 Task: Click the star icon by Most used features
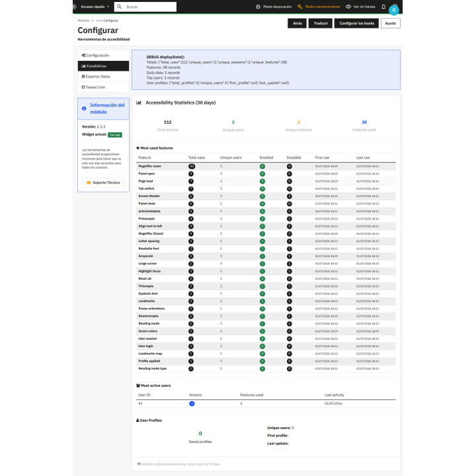click(x=138, y=148)
